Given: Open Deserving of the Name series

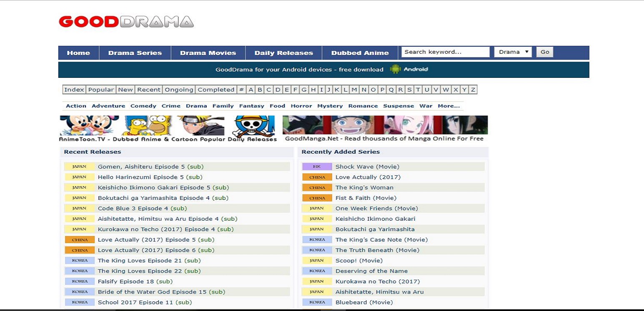Looking at the screenshot, I should [x=372, y=271].
